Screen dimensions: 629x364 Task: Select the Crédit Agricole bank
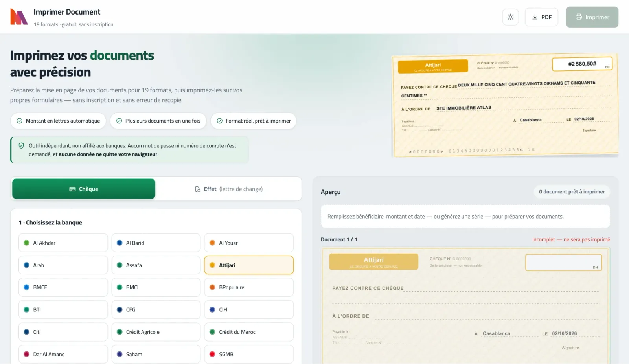[156, 332]
